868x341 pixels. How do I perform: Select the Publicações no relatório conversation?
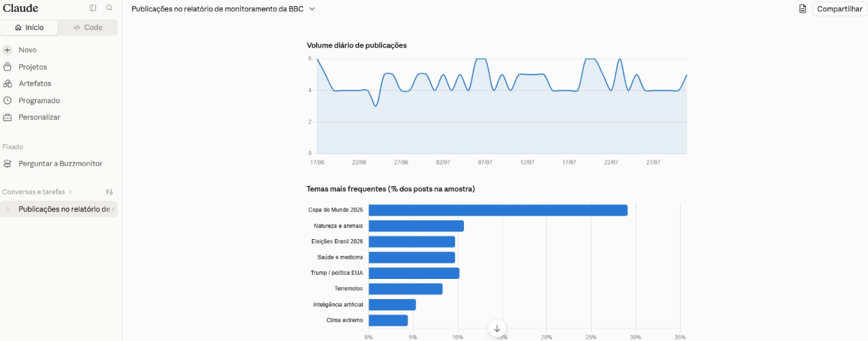coord(59,209)
